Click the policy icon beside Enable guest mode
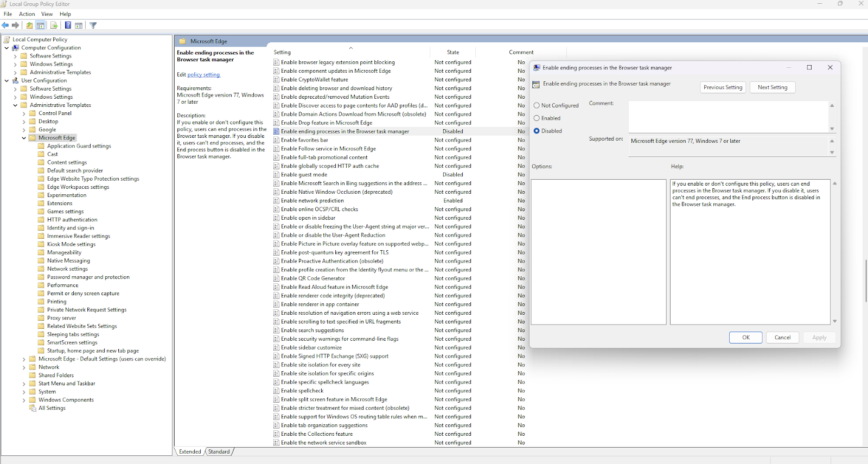 277,175
